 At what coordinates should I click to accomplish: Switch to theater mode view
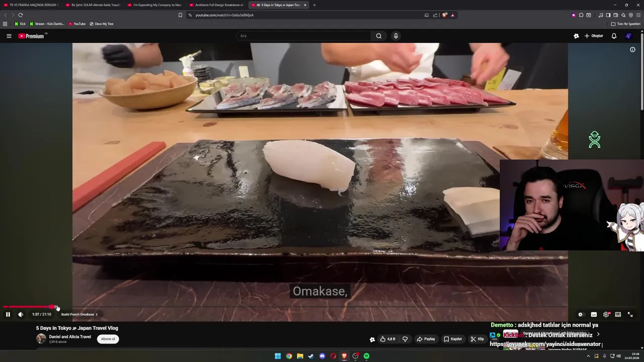[618, 314]
